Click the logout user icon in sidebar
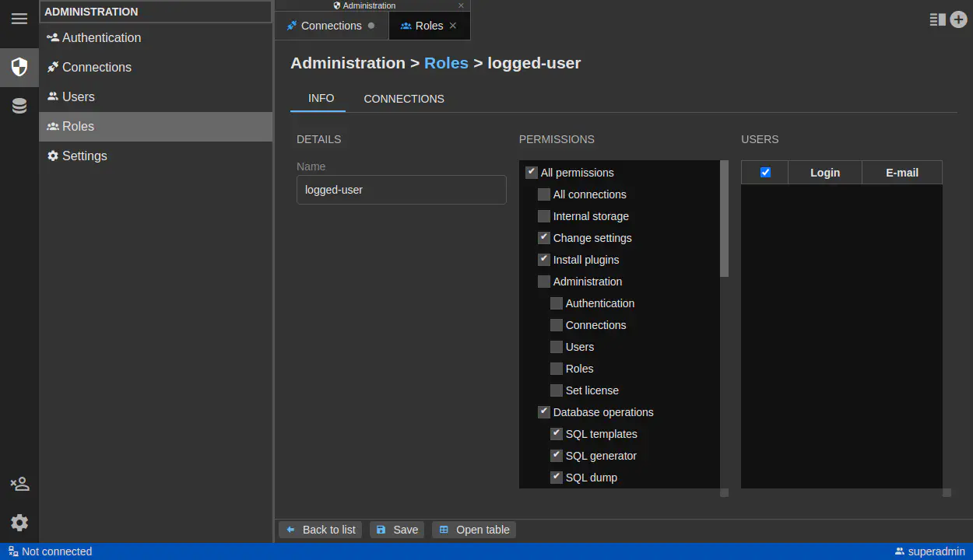 click(x=19, y=484)
